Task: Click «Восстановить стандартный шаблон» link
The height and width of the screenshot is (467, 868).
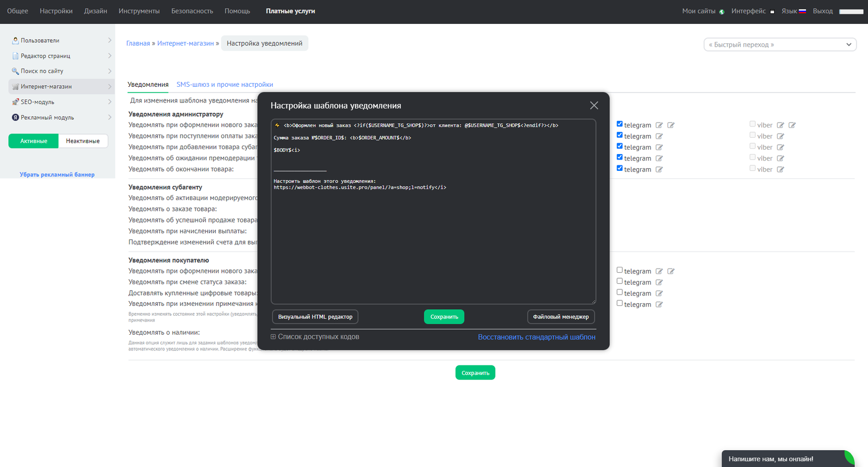Action: [x=537, y=337]
